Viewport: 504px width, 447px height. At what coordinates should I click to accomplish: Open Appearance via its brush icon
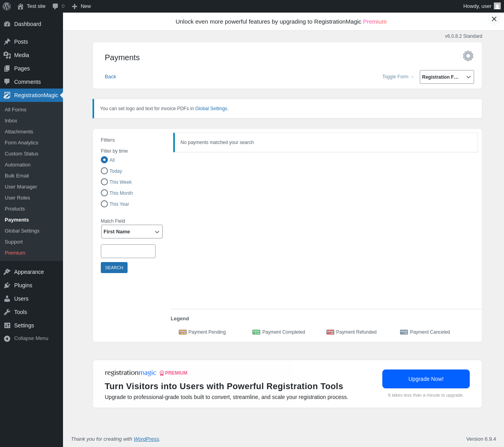tap(7, 272)
